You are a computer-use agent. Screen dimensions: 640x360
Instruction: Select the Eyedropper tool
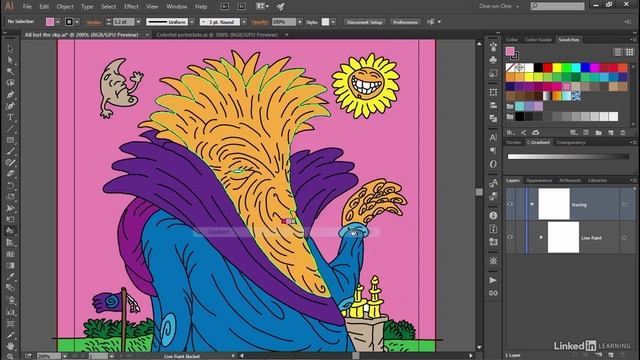10,276
